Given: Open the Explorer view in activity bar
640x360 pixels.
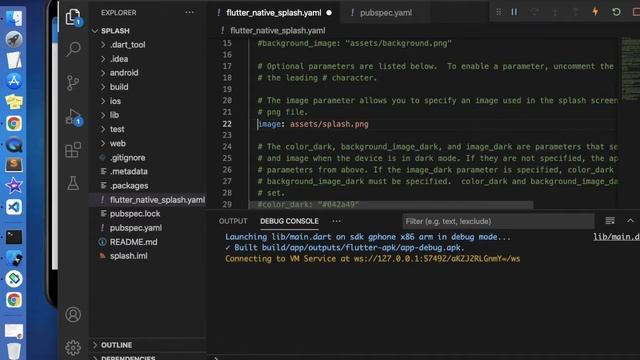Looking at the screenshot, I should pyautogui.click(x=73, y=17).
